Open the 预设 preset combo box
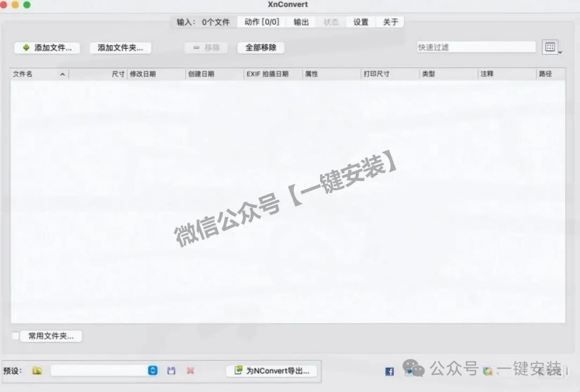 pos(105,371)
